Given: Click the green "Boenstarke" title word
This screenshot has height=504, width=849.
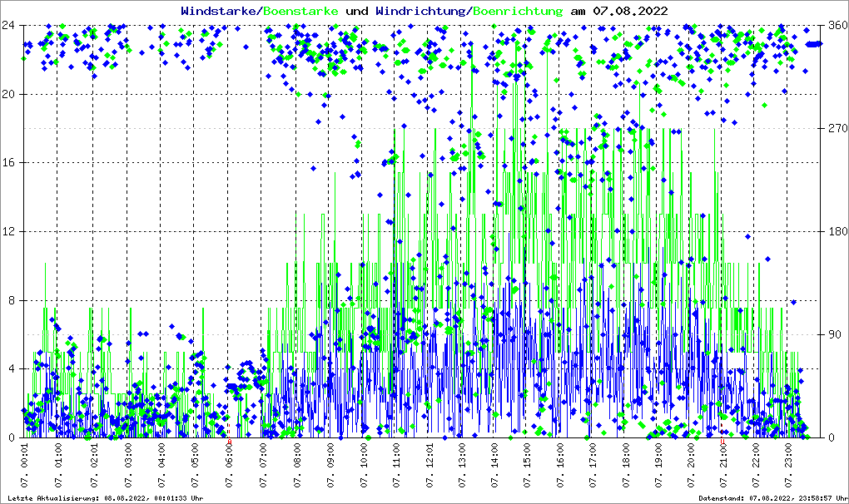Looking at the screenshot, I should (x=300, y=11).
